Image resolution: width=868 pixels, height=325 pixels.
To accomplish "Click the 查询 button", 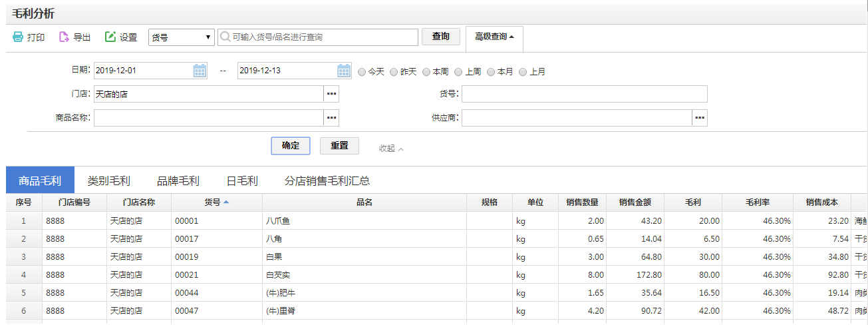I will coord(441,37).
